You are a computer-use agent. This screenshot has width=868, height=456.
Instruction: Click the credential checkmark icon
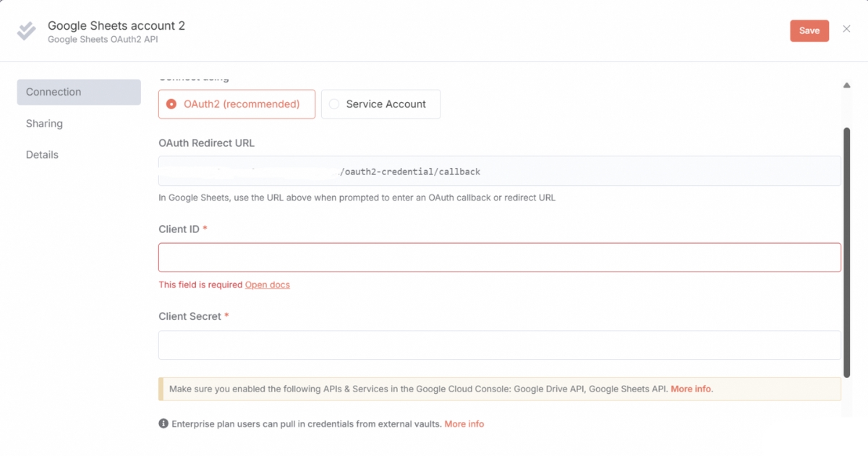(26, 30)
